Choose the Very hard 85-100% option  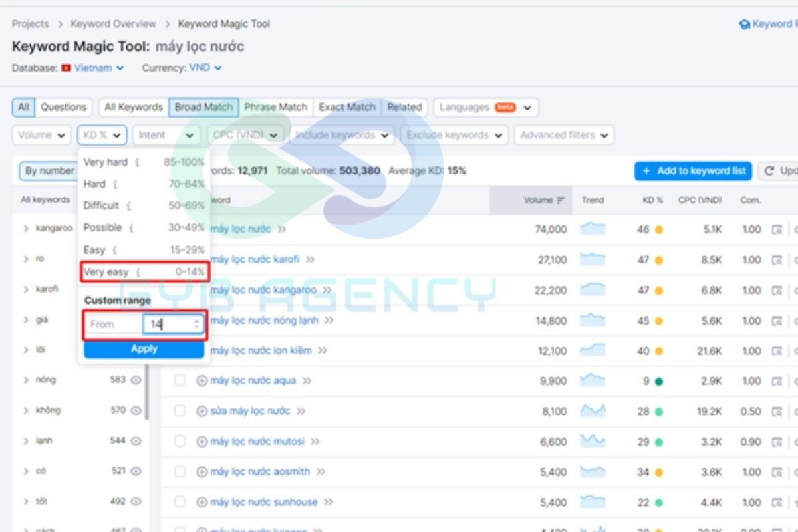tap(144, 162)
